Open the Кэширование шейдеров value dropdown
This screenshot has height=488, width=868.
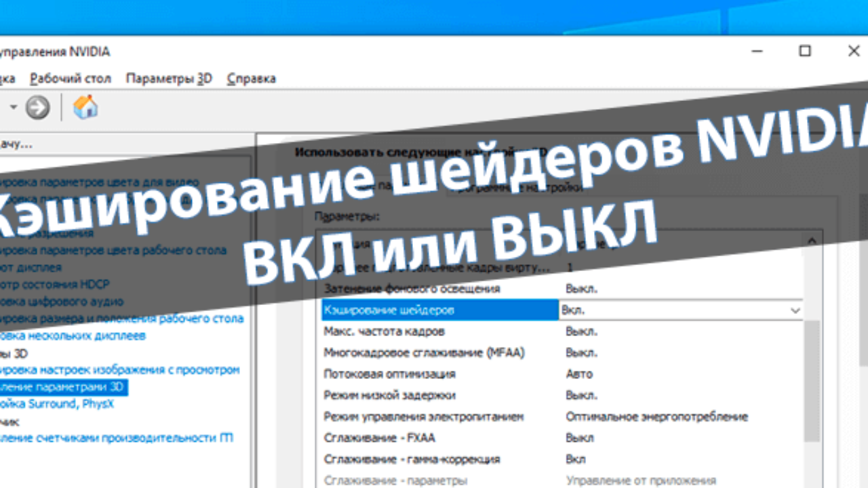[x=795, y=310]
